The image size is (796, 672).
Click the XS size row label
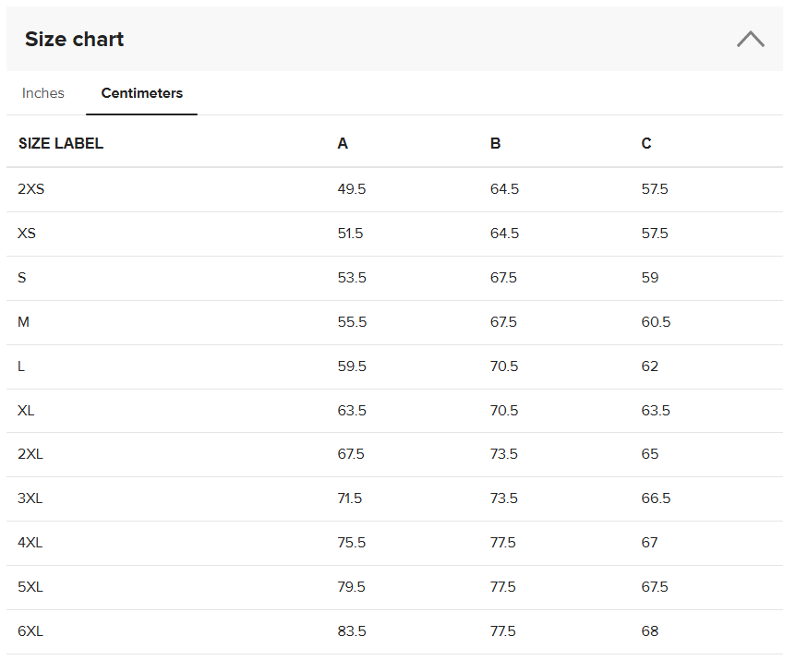pos(27,234)
